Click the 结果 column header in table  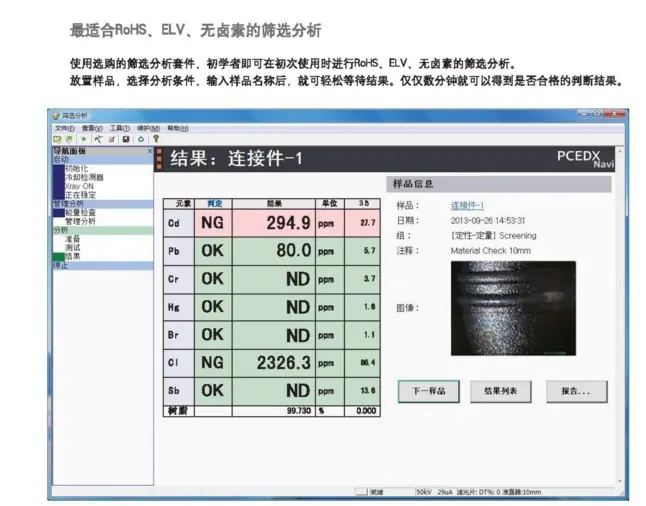[x=274, y=204]
